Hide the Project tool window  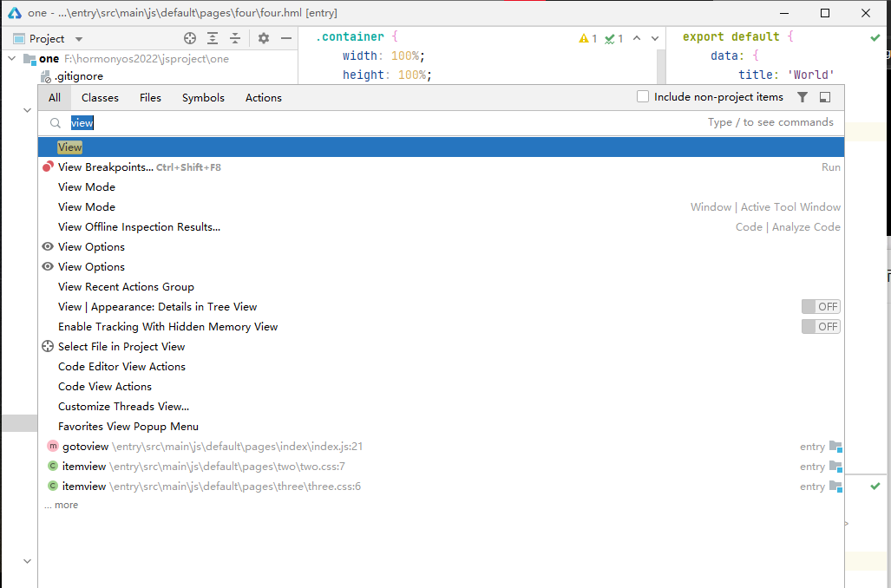pyautogui.click(x=286, y=39)
